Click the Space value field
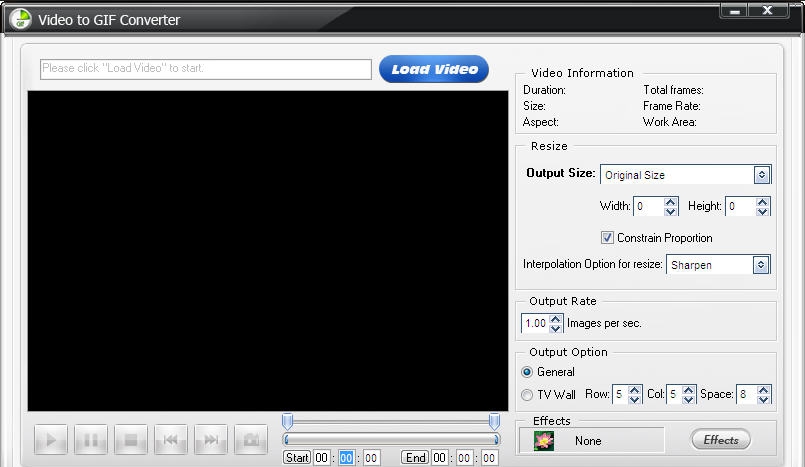Screen dimensions: 805x467 746,395
